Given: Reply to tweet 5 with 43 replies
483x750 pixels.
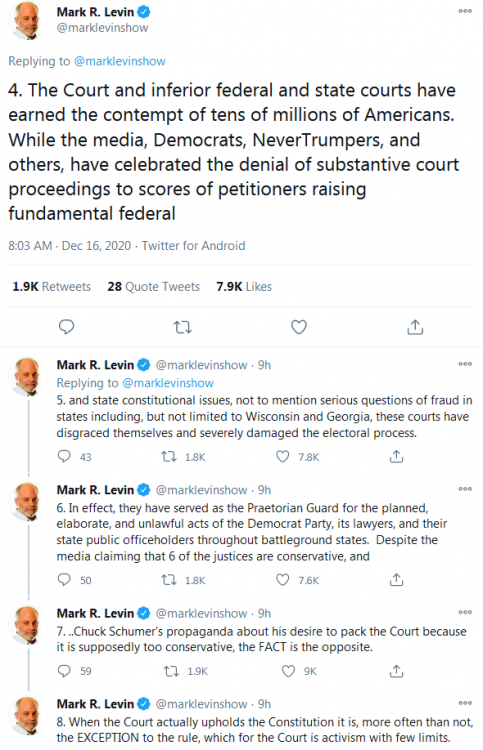Looking at the screenshot, I should [x=64, y=457].
